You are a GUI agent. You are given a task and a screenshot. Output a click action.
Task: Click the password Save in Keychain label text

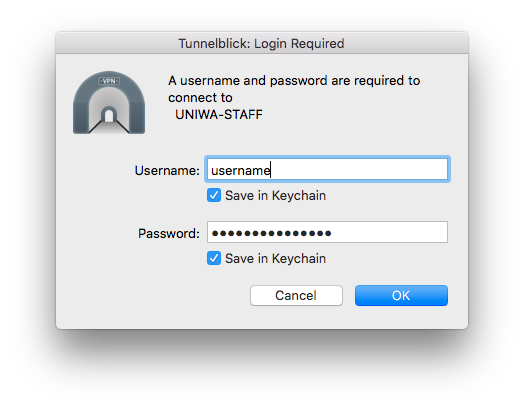(275, 258)
